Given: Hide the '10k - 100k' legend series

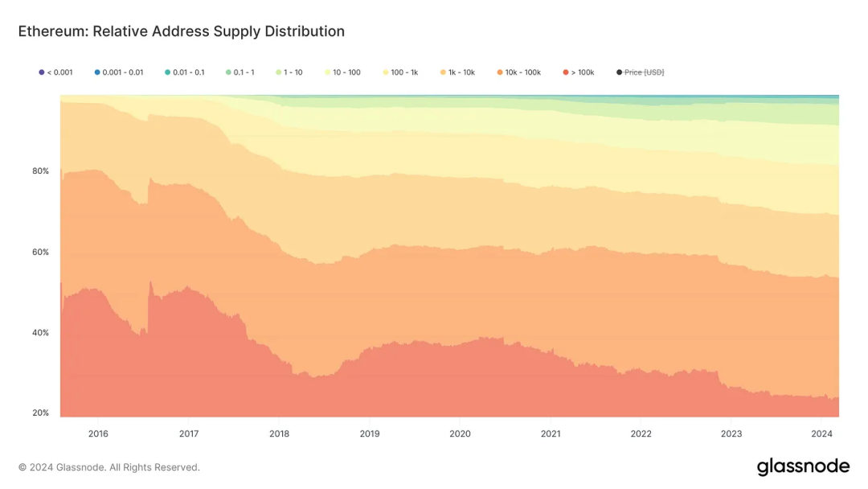Looking at the screenshot, I should pyautogui.click(x=518, y=72).
